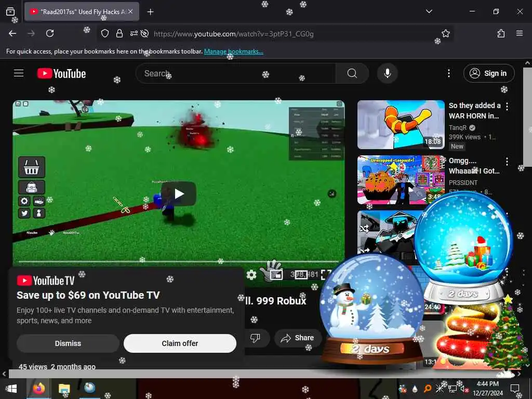Go back with the browser back arrow
The height and width of the screenshot is (399, 532).
coord(12,33)
